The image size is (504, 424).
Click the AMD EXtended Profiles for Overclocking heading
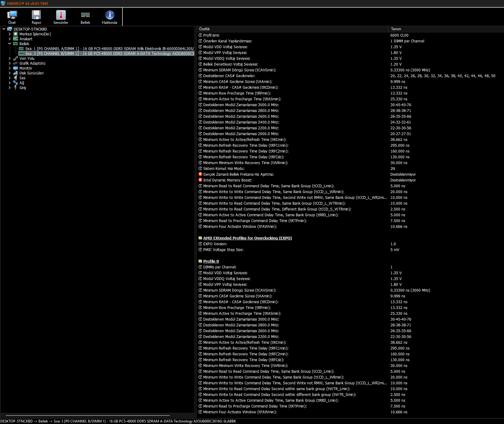point(248,238)
